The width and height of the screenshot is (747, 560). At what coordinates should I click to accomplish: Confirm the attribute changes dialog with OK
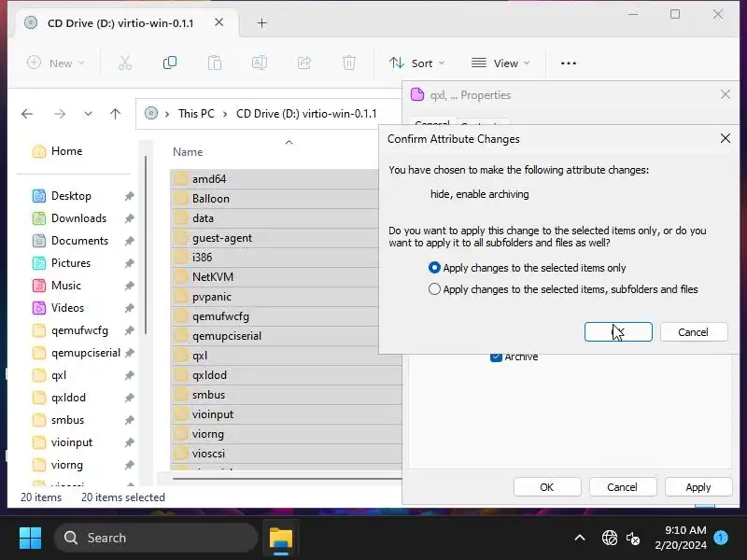[x=618, y=332]
